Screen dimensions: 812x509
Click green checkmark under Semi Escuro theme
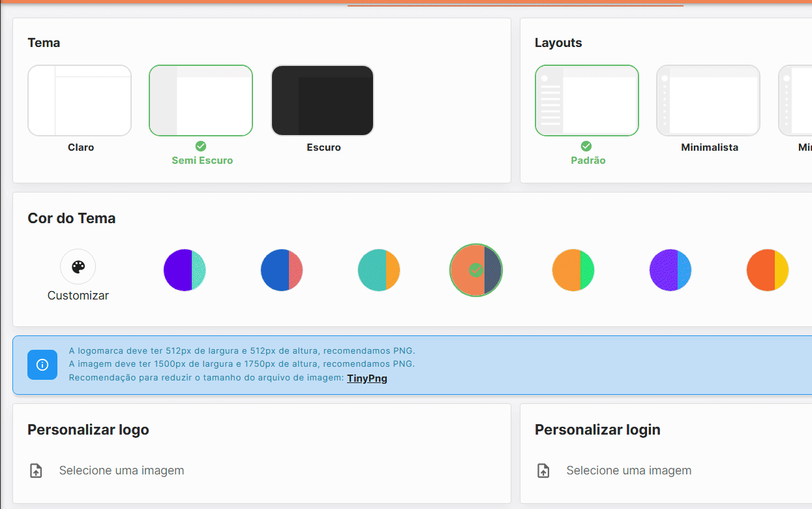tap(201, 146)
